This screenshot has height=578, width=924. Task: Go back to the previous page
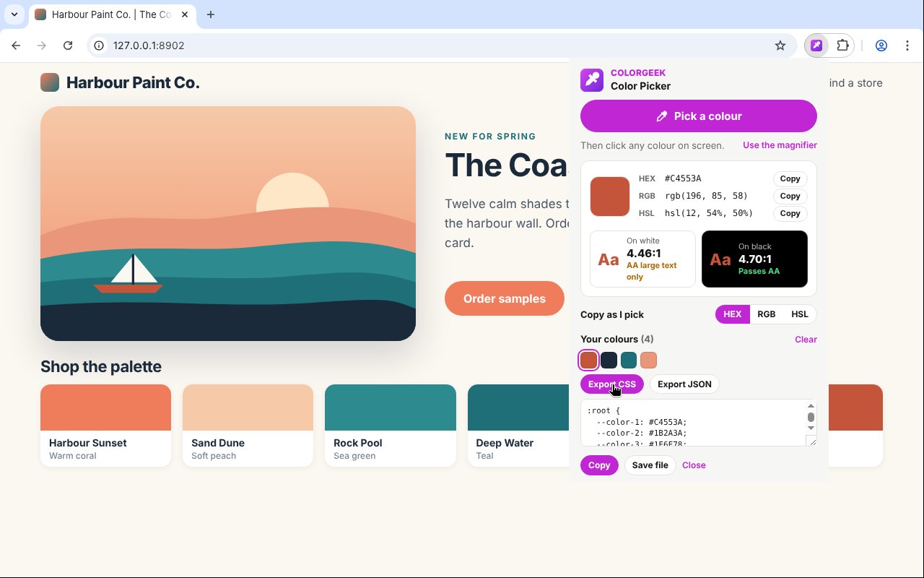coord(16,46)
